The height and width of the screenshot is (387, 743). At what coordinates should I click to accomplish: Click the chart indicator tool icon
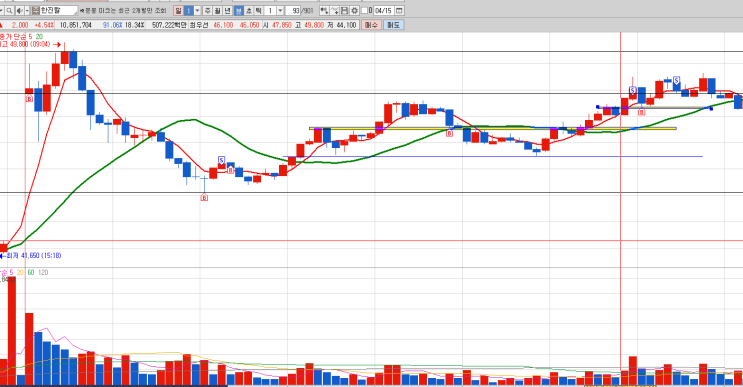point(324,10)
